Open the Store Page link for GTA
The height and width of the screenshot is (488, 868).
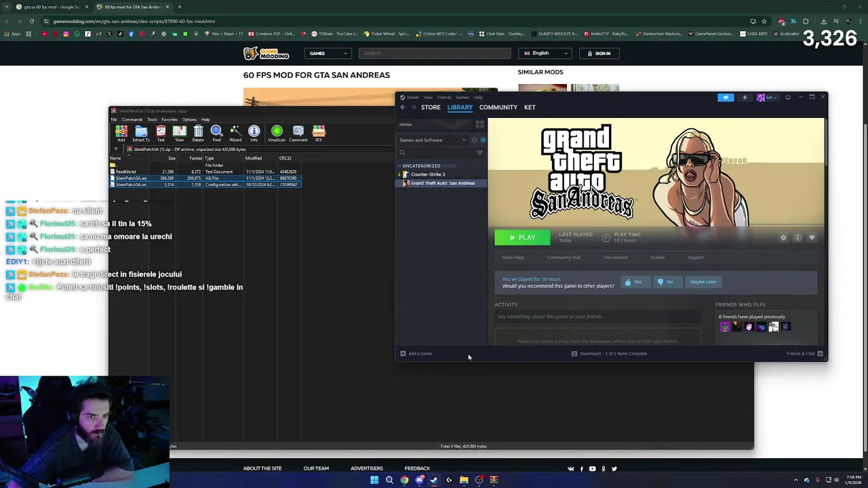[513, 258]
